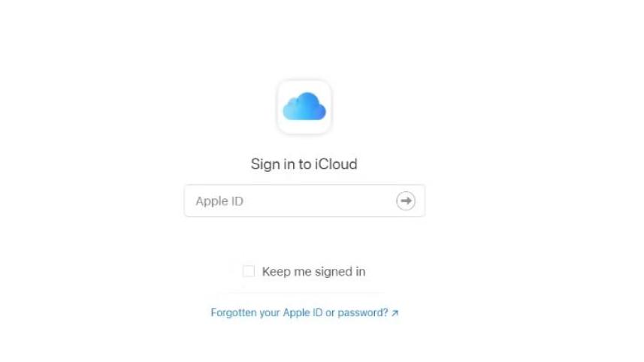Click the 'Forgotten your Apple ID' text
Viewport: 644px width, 362px height.
pos(267,312)
